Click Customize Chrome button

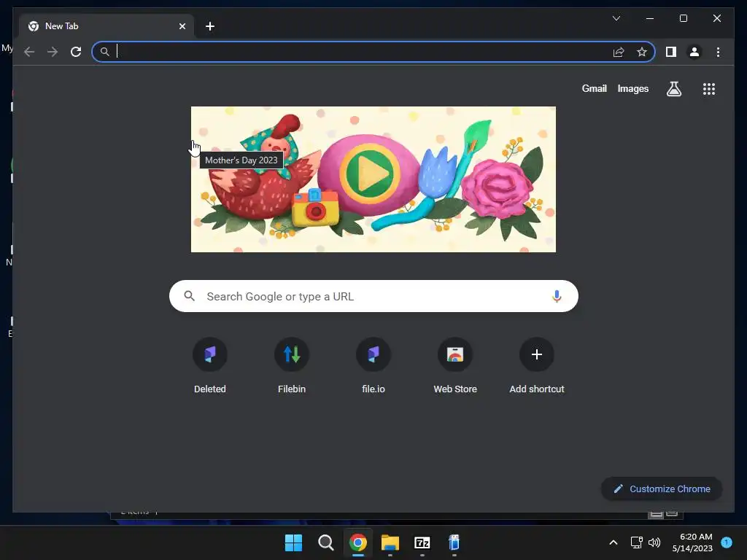[x=662, y=489]
